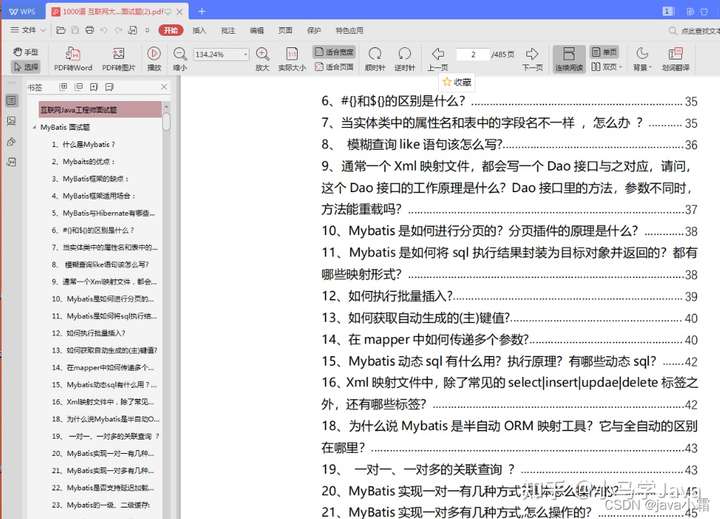Click contents entry 10、Mybatis 是如何进行分页的
The image size is (720, 519).
pyautogui.click(x=509, y=231)
